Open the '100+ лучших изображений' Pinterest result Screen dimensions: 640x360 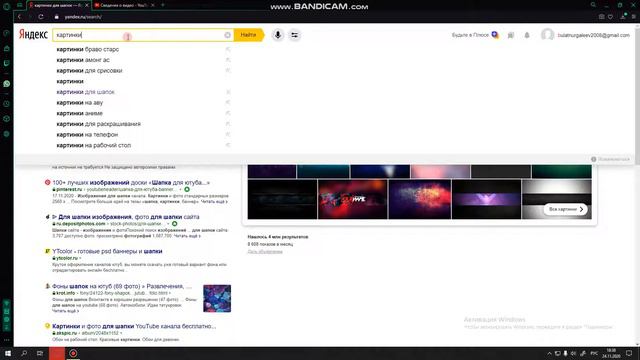131,182
